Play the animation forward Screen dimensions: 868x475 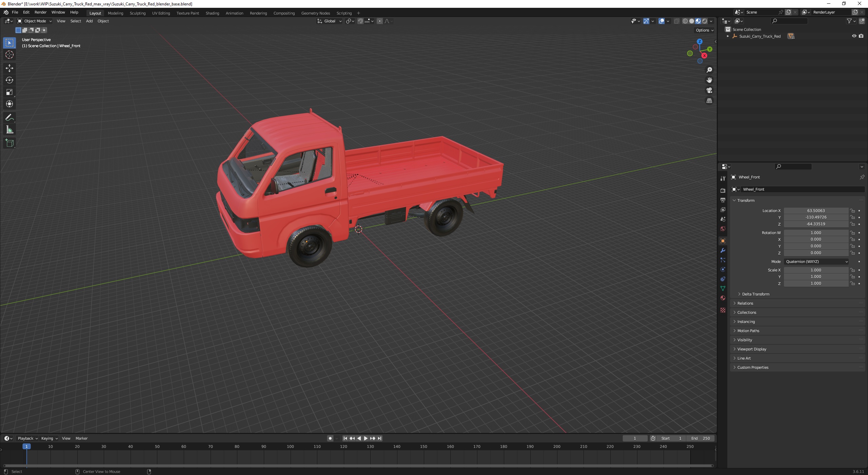click(x=366, y=438)
